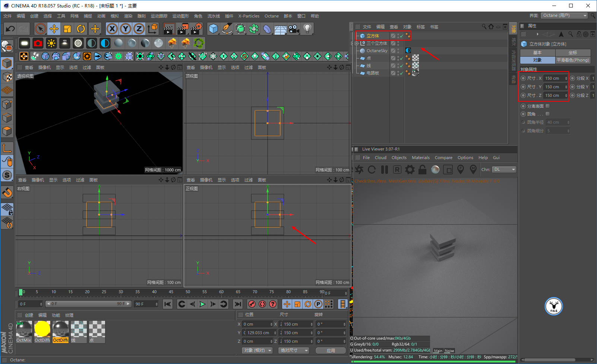The width and height of the screenshot is (597, 364).
Task: Click the Live Viewer lock icon
Action: click(422, 170)
